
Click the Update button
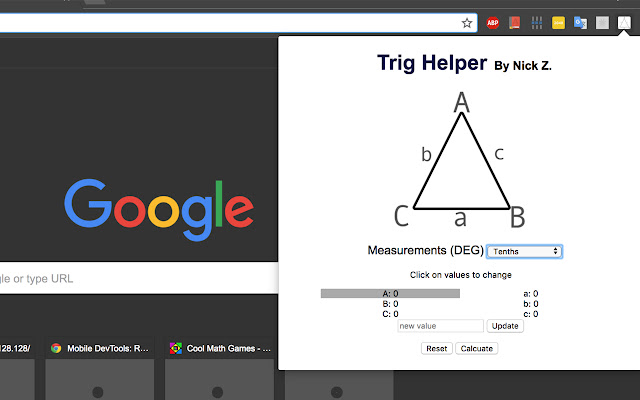point(505,326)
